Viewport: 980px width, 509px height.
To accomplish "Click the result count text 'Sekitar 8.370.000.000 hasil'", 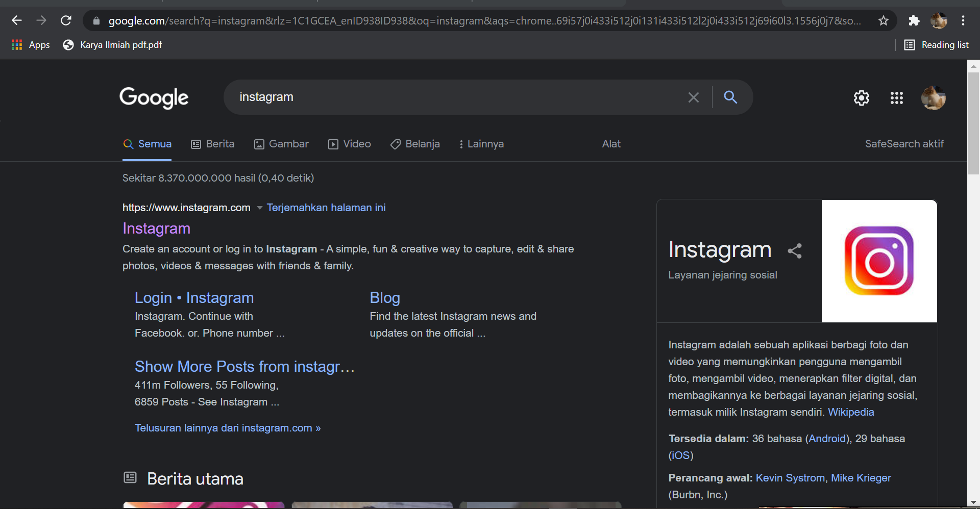I will coord(188,178).
